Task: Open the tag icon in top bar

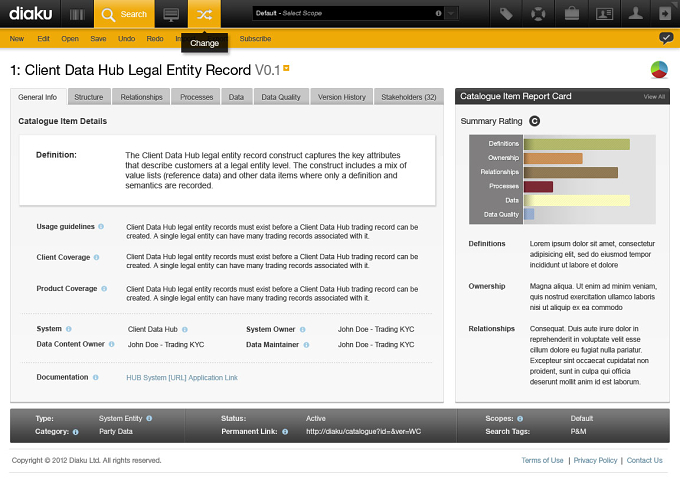Action: coord(506,14)
